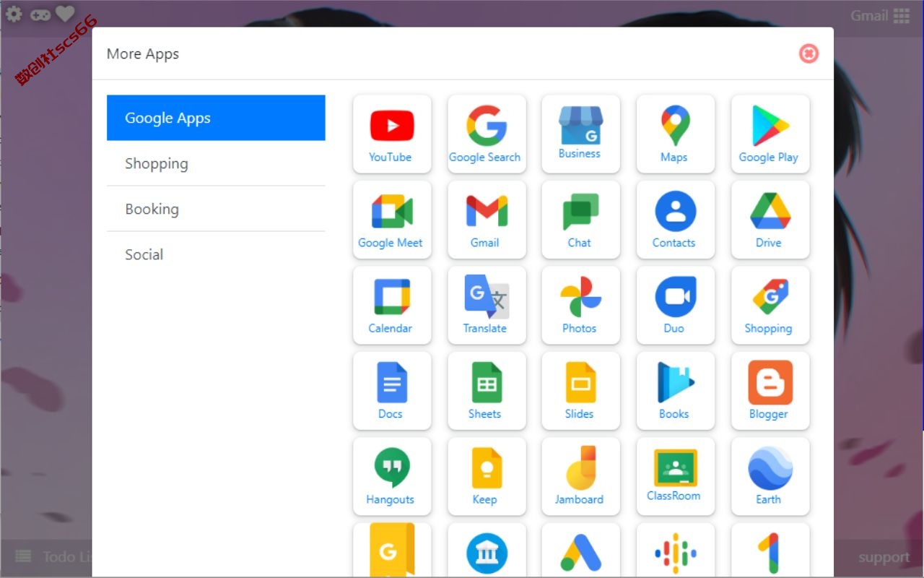Screen dimensions: 924x578
Task: Open the Google Ads triangle icon
Action: [x=581, y=551]
